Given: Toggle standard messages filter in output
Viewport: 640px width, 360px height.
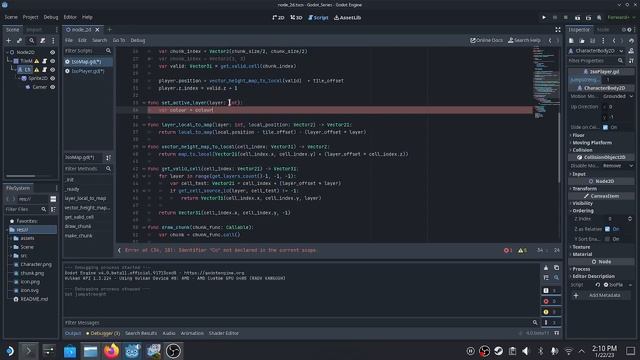Looking at the screenshot, I should click(550, 290).
